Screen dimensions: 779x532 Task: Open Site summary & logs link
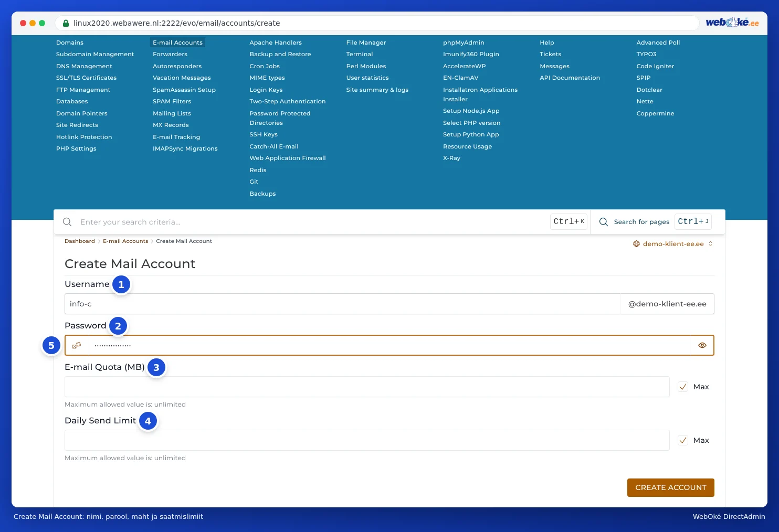pyautogui.click(x=377, y=90)
